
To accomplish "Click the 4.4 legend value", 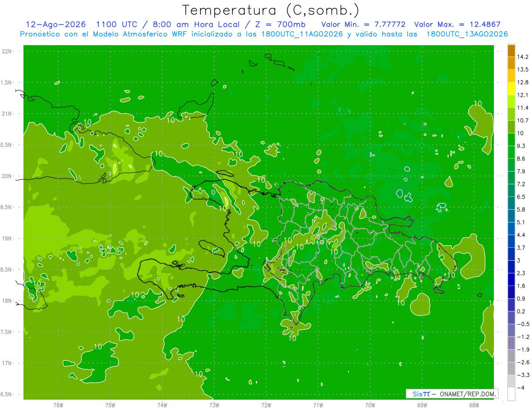I will (522, 235).
